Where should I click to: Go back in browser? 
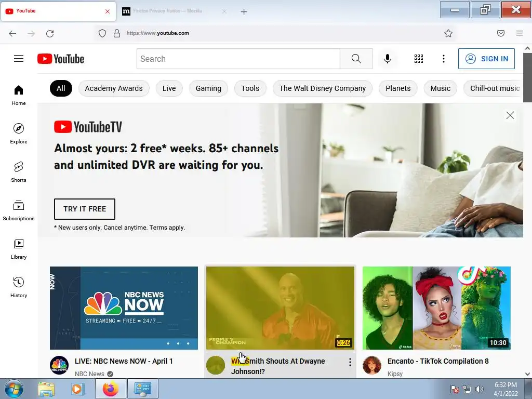tap(12, 33)
